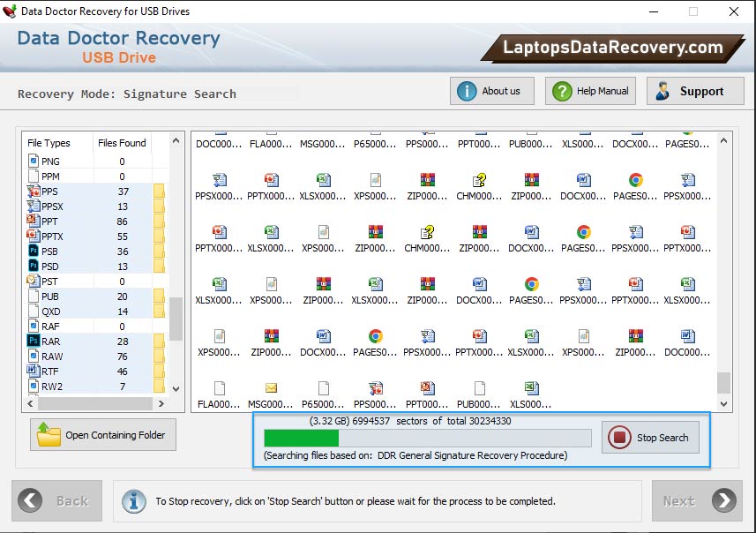Select the PPT file type icon
The width and height of the screenshot is (756, 533).
tap(34, 221)
